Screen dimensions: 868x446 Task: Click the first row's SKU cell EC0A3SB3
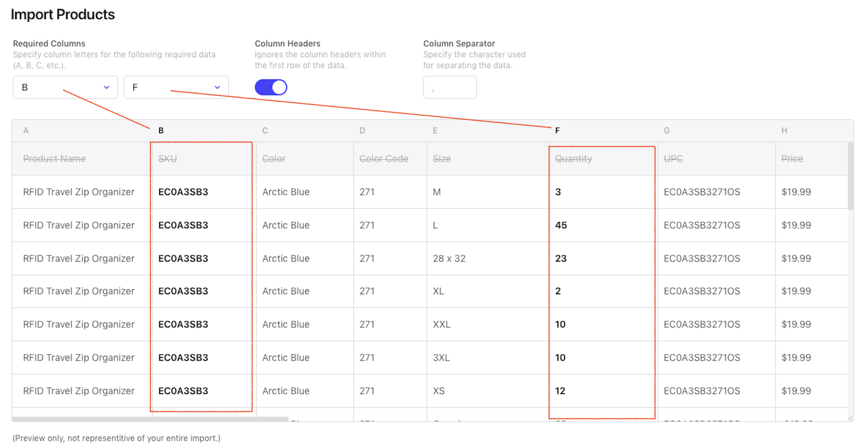(183, 192)
